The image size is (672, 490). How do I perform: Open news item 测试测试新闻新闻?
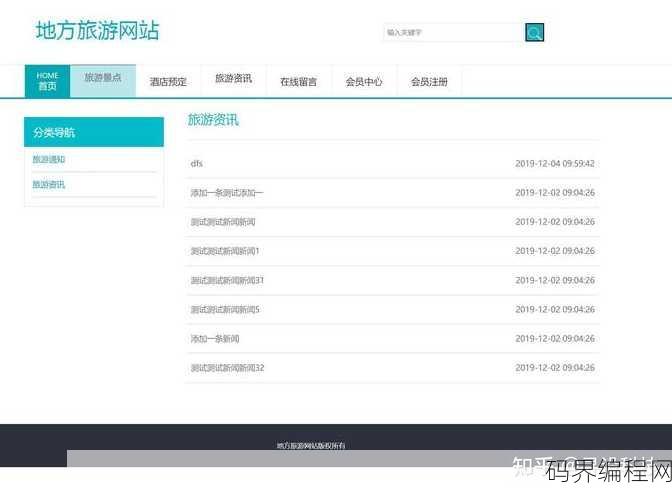click(223, 222)
